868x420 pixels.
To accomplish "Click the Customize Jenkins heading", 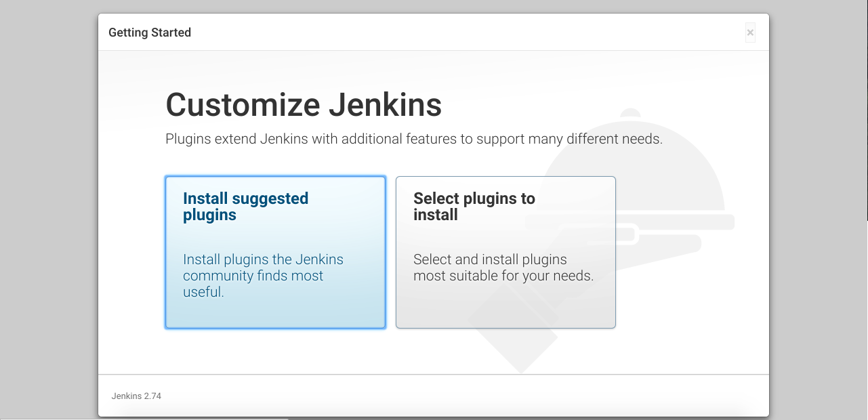I will tap(304, 105).
